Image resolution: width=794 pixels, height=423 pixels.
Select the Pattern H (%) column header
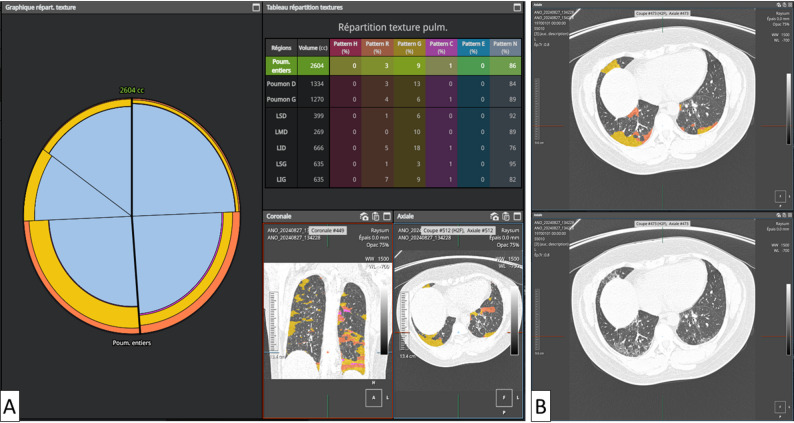click(345, 48)
